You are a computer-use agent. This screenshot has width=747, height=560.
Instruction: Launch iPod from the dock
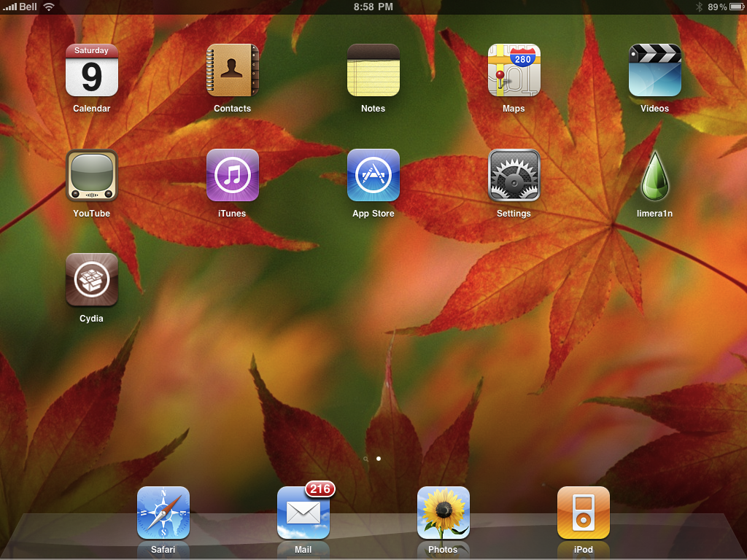[x=583, y=513]
